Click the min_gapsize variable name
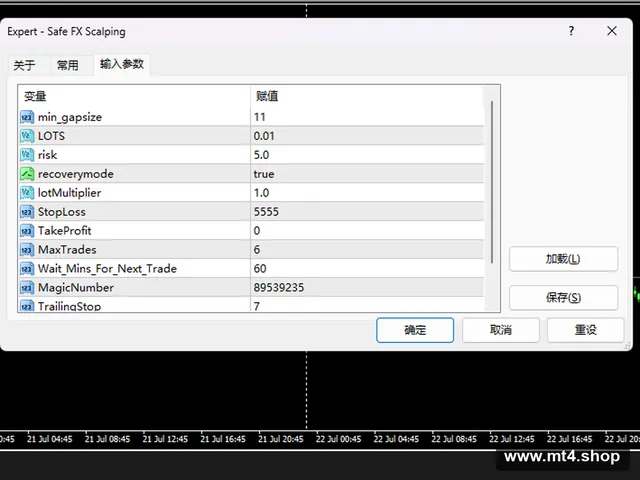The height and width of the screenshot is (480, 640). point(70,118)
